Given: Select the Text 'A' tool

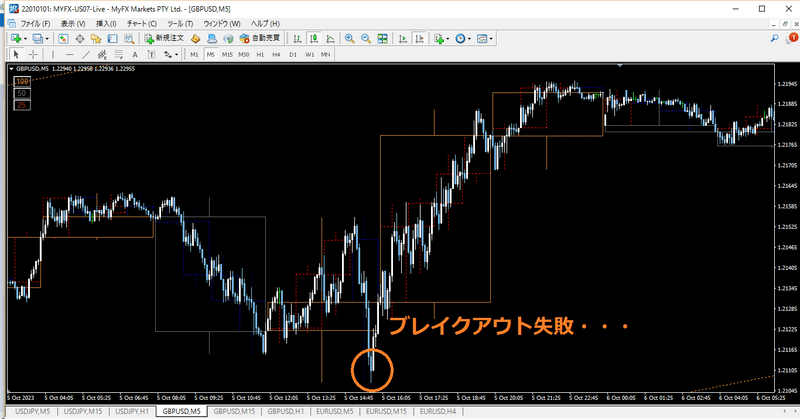Looking at the screenshot, I should [135, 54].
